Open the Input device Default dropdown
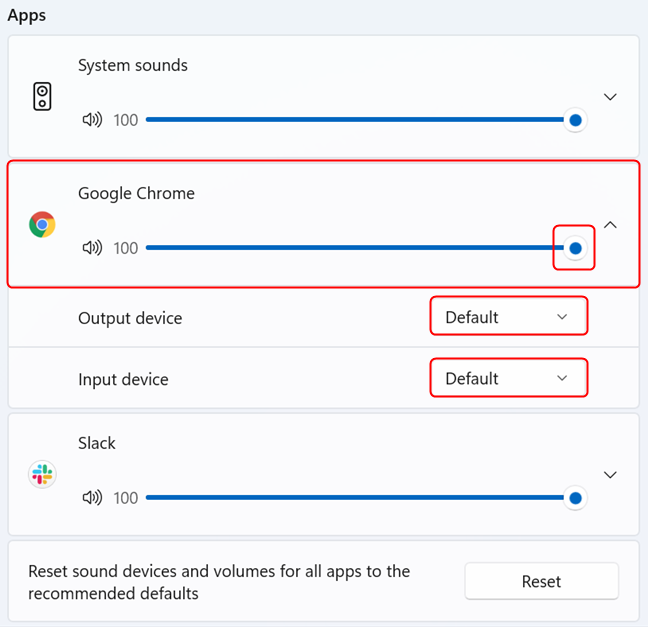 [x=509, y=378]
